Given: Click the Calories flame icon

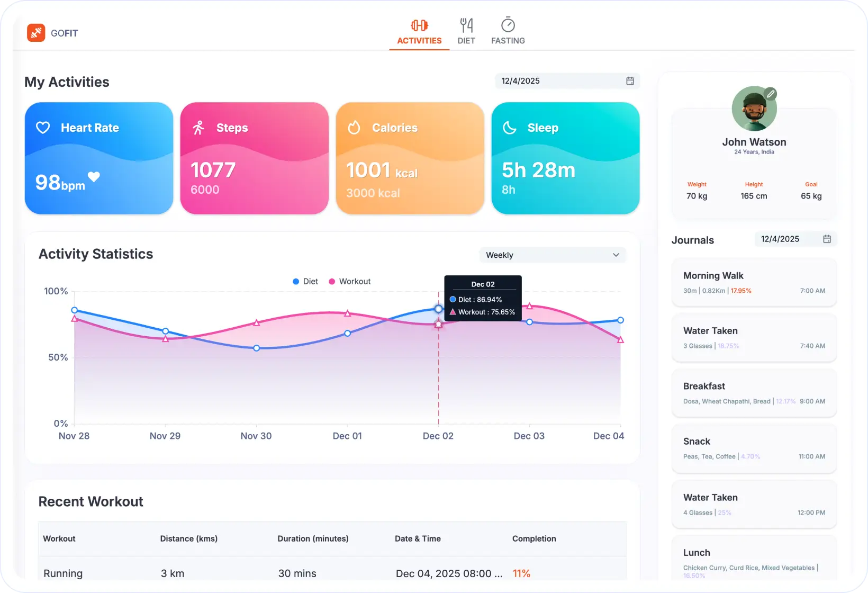Looking at the screenshot, I should pos(354,127).
